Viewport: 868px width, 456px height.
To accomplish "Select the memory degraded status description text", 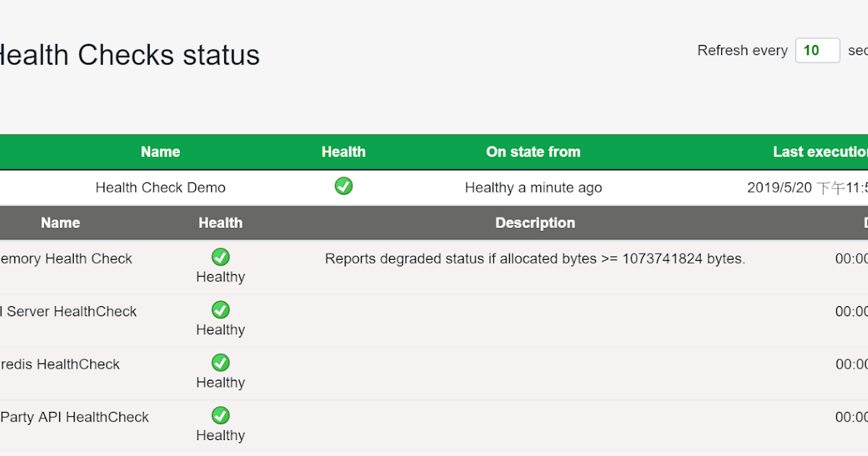I will pos(535,258).
